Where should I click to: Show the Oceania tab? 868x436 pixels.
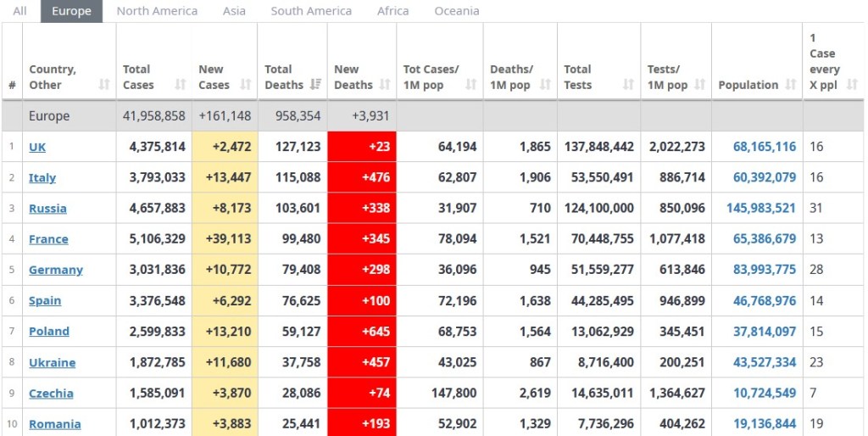click(456, 11)
